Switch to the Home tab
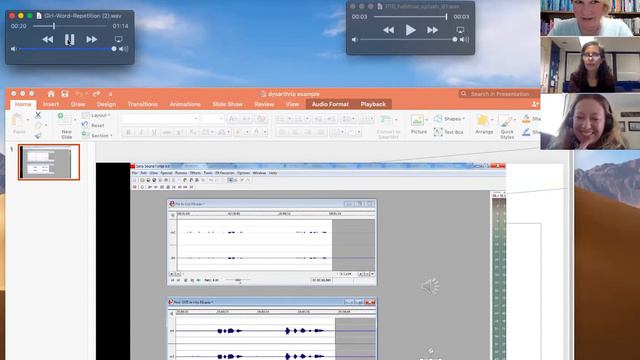This screenshot has height=360, width=640. [x=23, y=104]
